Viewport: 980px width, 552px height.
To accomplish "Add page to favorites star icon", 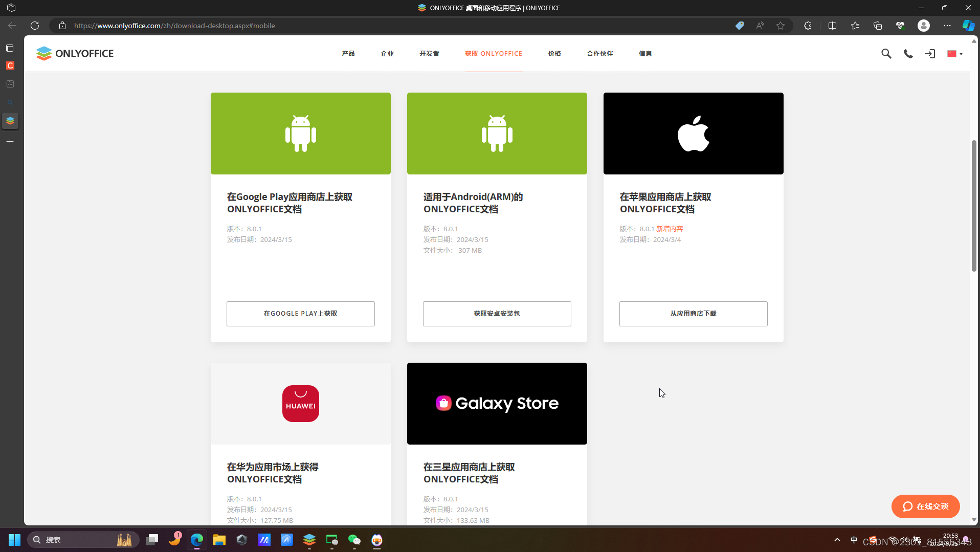I will click(781, 26).
